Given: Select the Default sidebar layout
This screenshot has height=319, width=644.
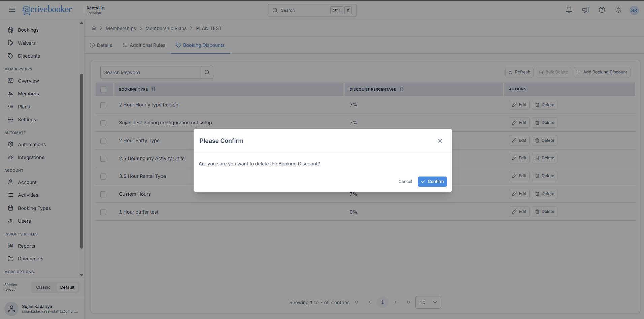Looking at the screenshot, I should pyautogui.click(x=67, y=287).
